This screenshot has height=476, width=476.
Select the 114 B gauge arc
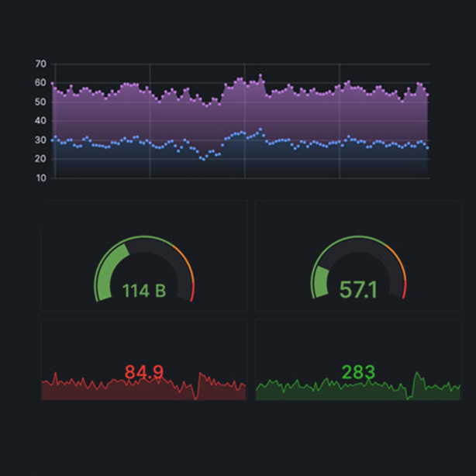[144, 269]
